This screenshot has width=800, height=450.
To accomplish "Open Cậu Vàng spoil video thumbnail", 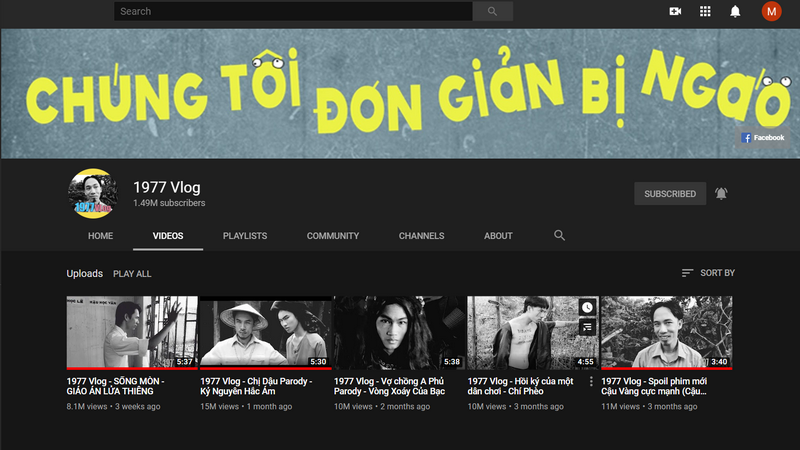I will (666, 333).
